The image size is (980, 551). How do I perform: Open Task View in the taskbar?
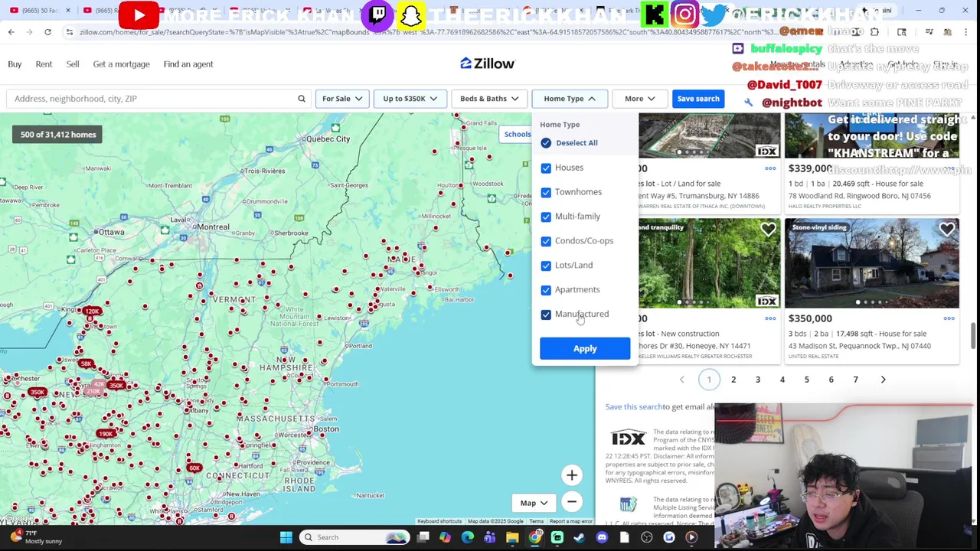423,537
